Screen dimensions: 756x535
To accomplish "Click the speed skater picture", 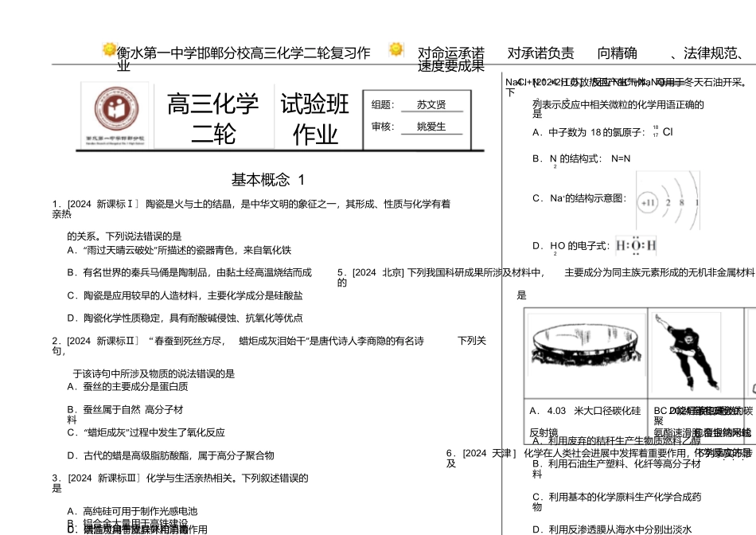I will [687, 351].
